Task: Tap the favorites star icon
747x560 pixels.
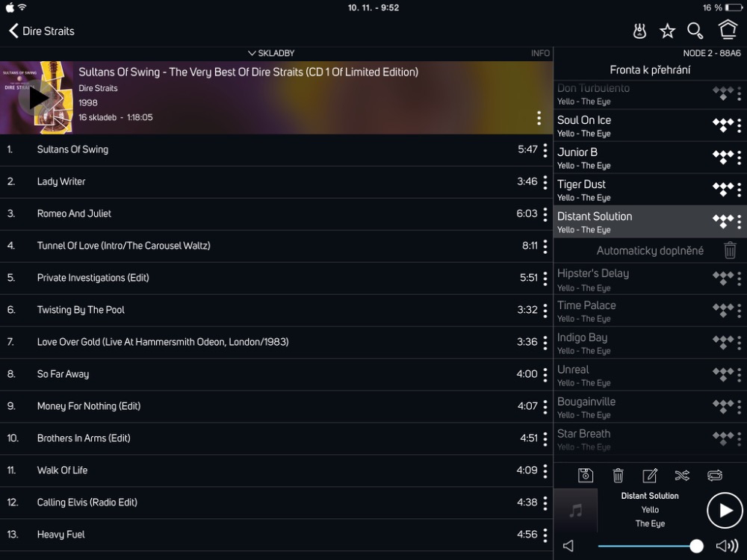Action: tap(667, 31)
